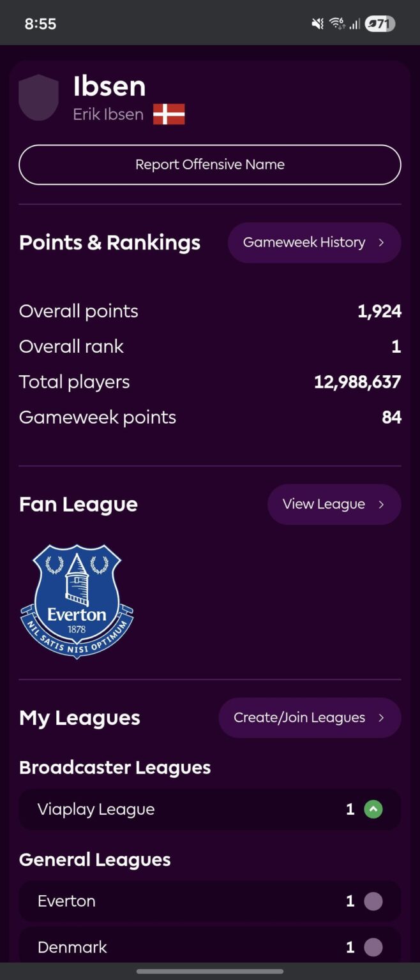
Task: Click the Wi-Fi icon in the status bar
Action: tap(337, 22)
